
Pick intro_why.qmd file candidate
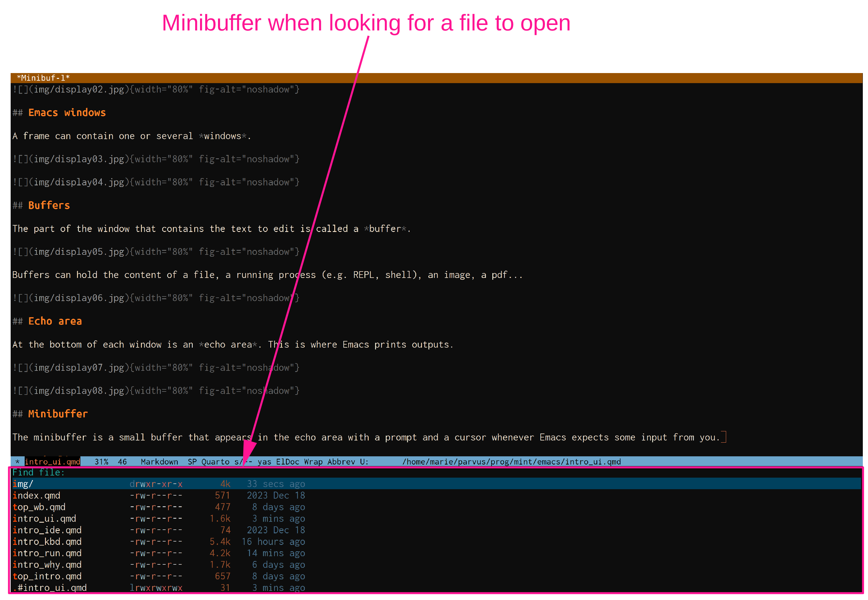[47, 565]
